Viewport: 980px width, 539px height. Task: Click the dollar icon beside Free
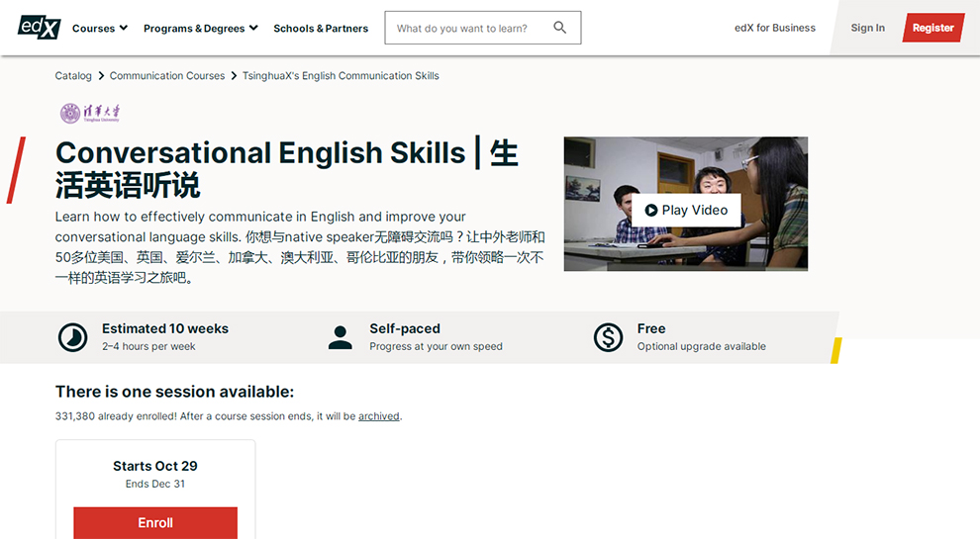point(608,337)
